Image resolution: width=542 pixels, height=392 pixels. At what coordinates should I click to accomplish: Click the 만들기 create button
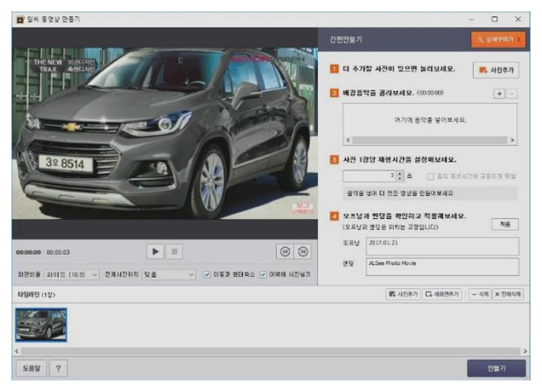coord(497,368)
